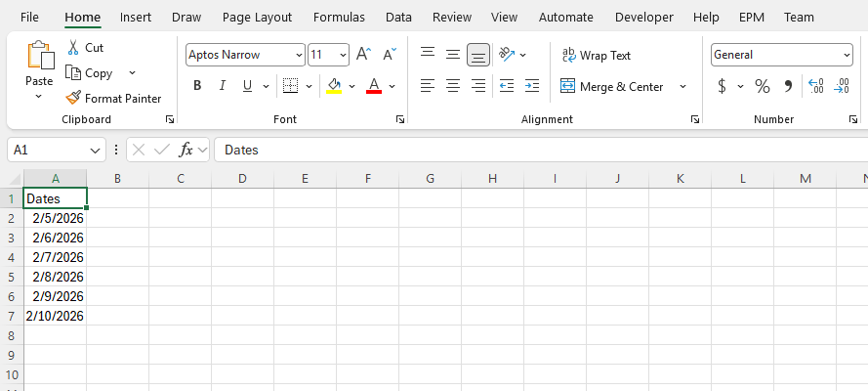Switch to the Page Layout tab
This screenshot has width=868, height=391.
coord(257,18)
